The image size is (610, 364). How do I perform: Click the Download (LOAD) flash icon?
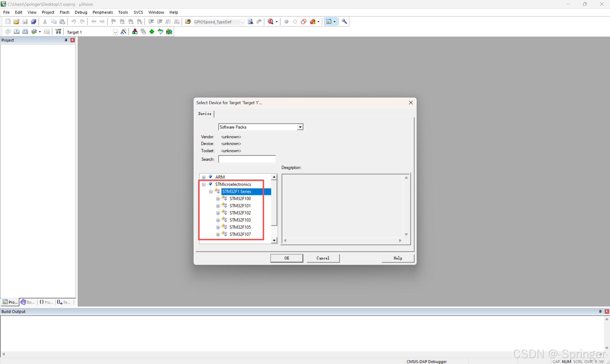point(58,32)
